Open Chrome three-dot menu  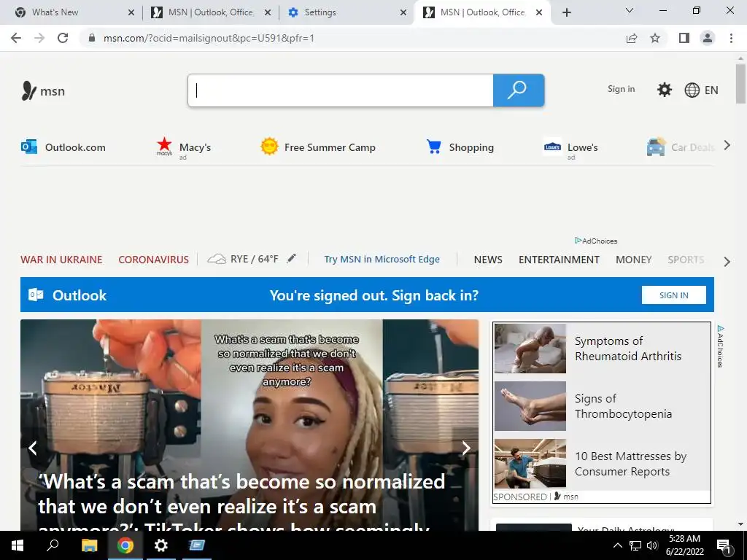[x=731, y=38]
